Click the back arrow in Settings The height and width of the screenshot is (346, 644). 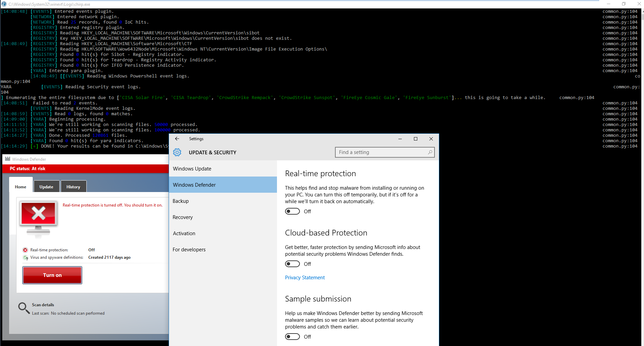[x=177, y=138]
